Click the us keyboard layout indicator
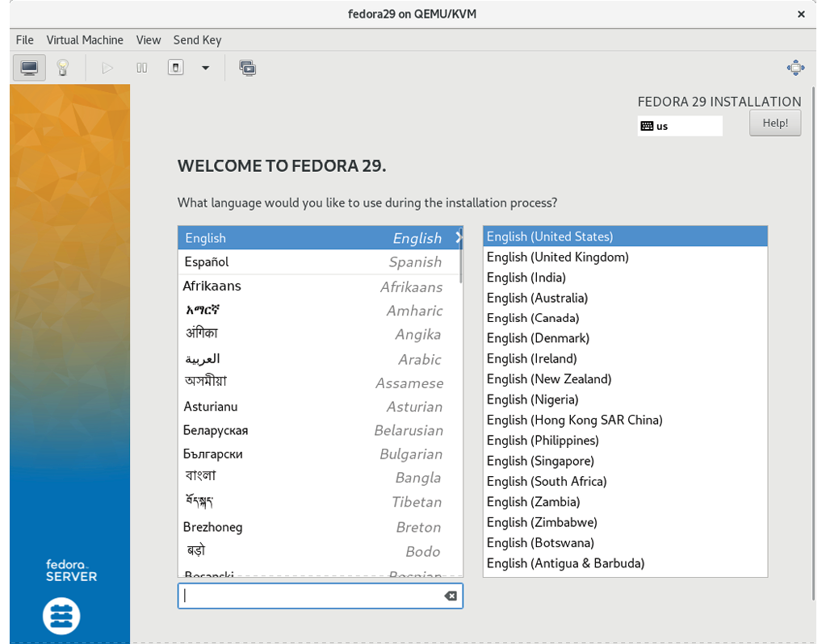Screen dimensions: 826x644 click(679, 126)
